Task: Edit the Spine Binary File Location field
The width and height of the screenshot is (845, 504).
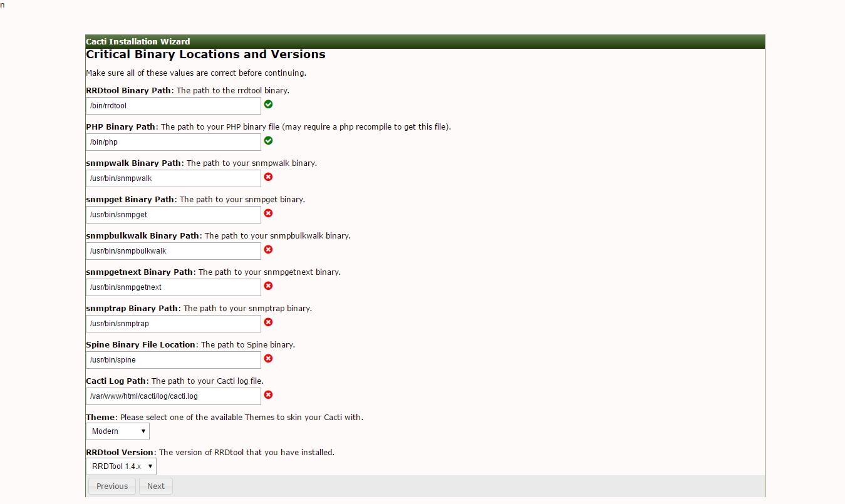Action: pyautogui.click(x=174, y=360)
